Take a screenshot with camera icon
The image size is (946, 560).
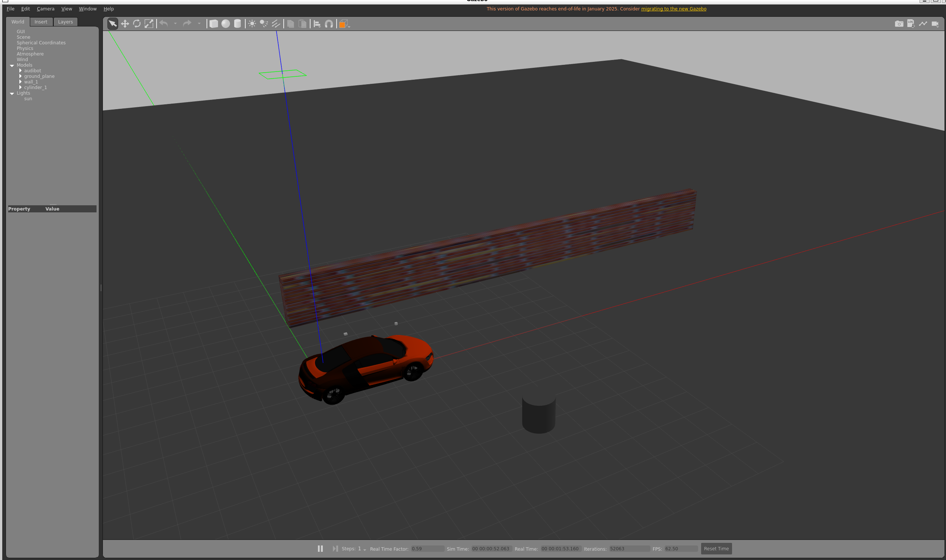pos(899,24)
